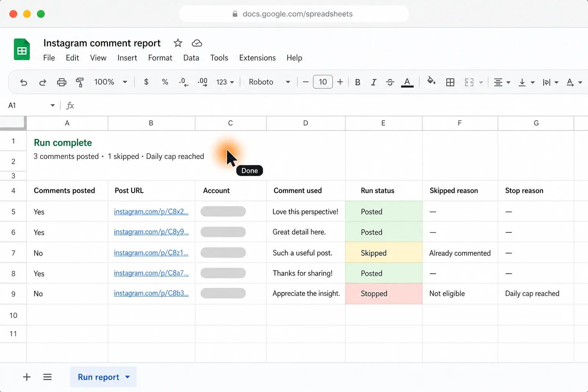The height and width of the screenshot is (392, 588).
Task: Click the Redo arrow icon
Action: coord(42,82)
